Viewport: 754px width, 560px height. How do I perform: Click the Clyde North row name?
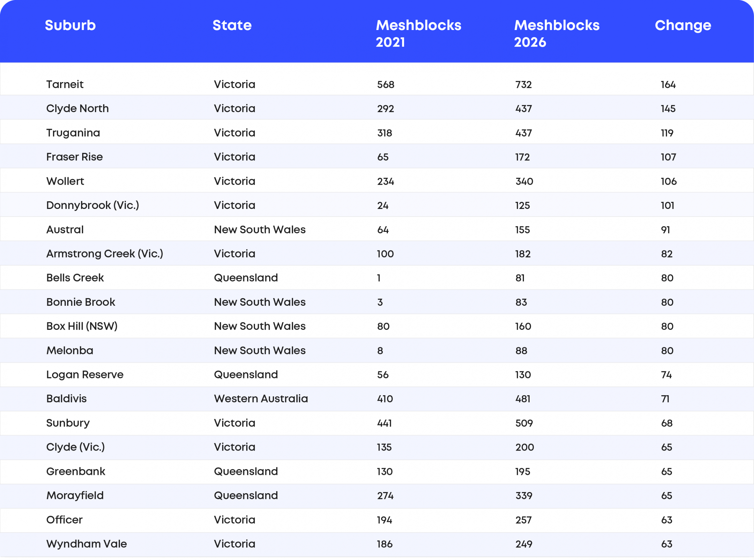pos(77,109)
